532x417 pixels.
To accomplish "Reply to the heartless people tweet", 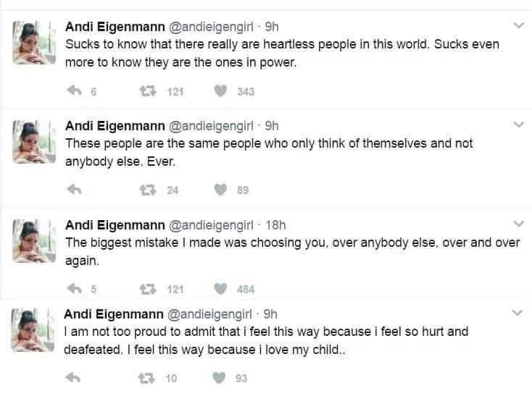I will point(74,90).
